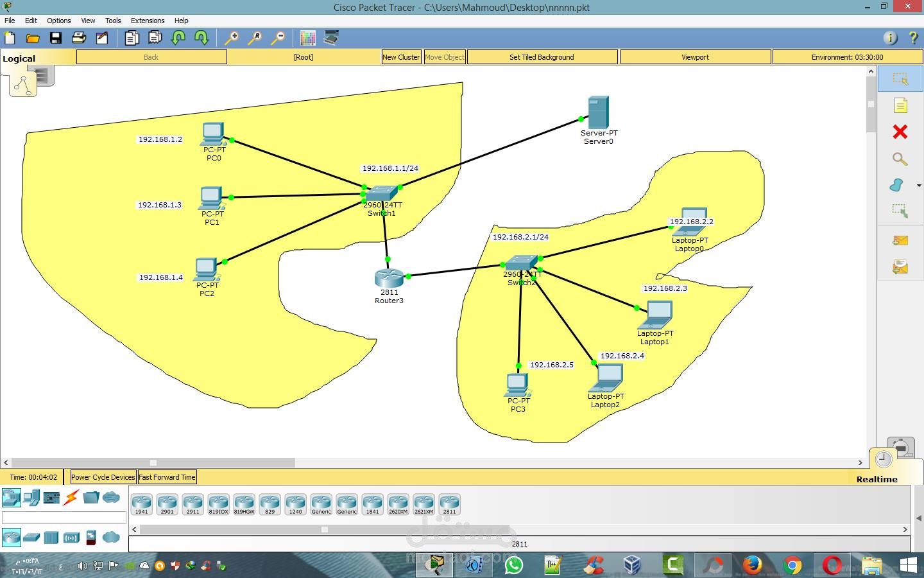
Task: Click the Print toolbar icon
Action: (79, 38)
